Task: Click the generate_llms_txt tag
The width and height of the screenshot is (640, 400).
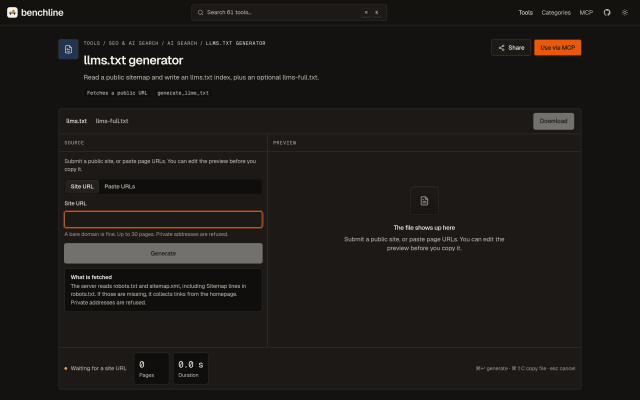Action: 183,93
